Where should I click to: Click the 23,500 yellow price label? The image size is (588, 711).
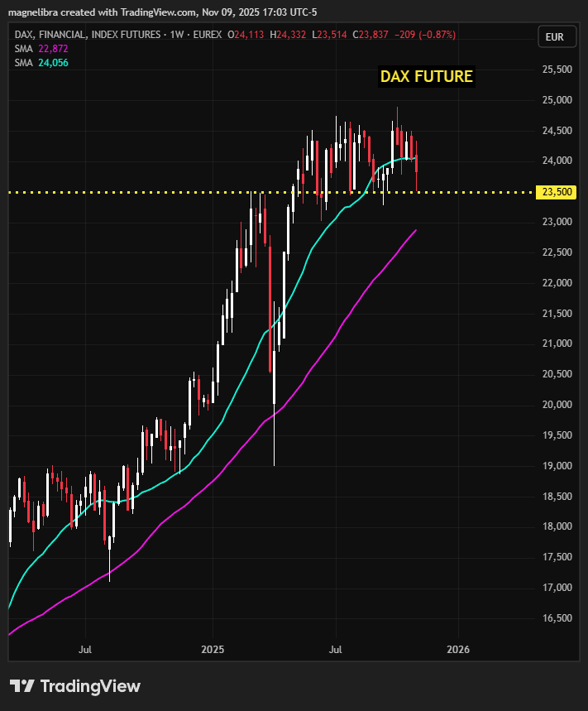[x=557, y=192]
